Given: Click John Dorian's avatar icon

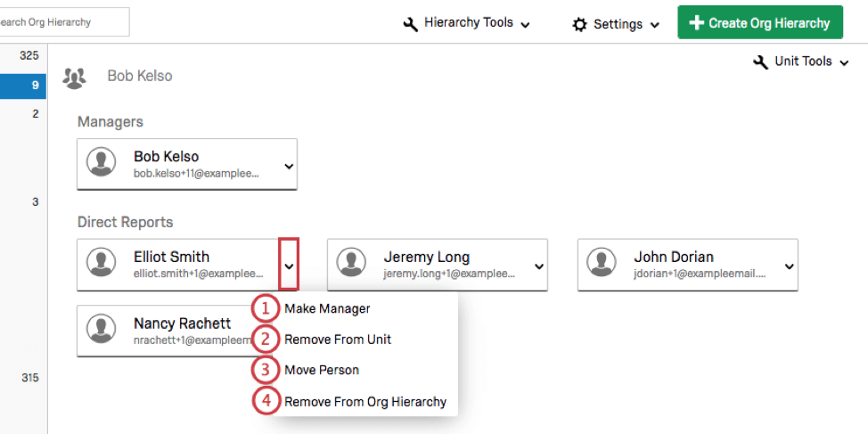Looking at the screenshot, I should pos(602,264).
